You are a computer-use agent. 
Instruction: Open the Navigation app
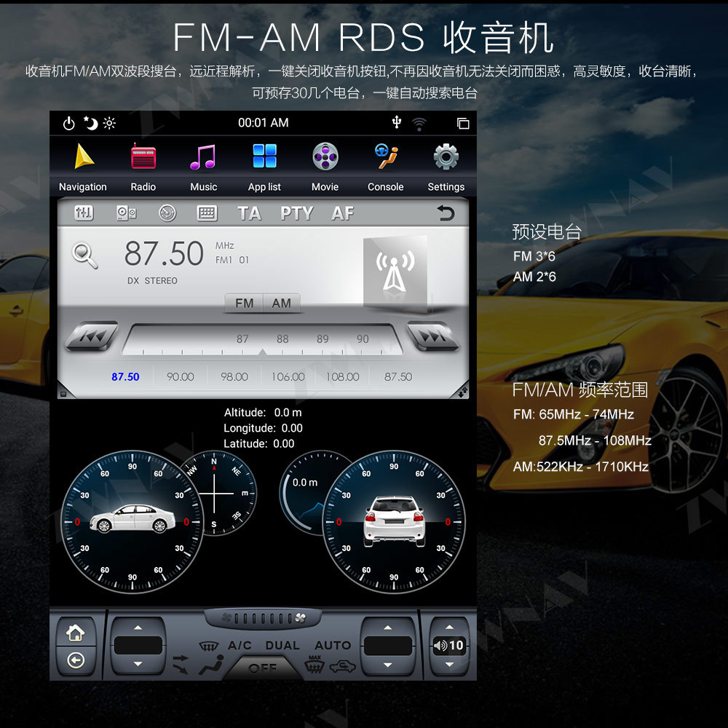(83, 167)
